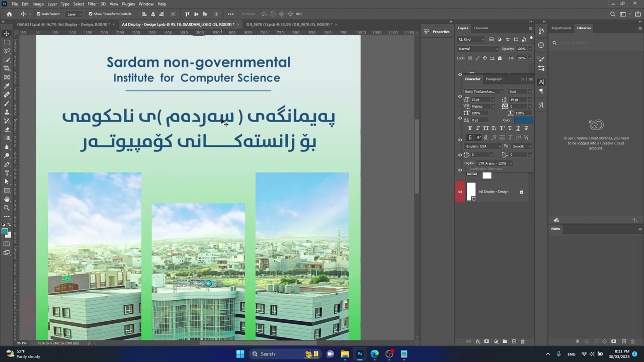Image resolution: width=644 pixels, height=362 pixels.
Task: Switch to the Adjustments tab
Action: click(561, 28)
